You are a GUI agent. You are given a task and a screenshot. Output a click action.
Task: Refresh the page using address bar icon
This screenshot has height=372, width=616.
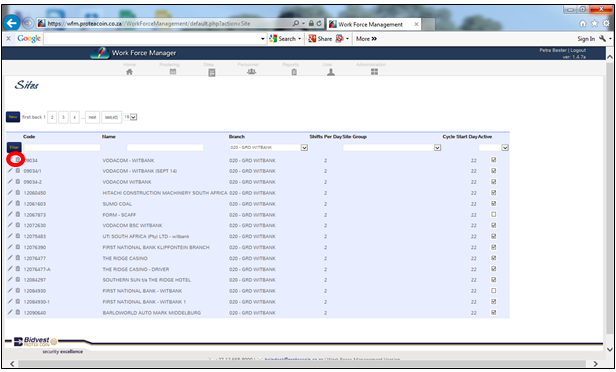[319, 24]
